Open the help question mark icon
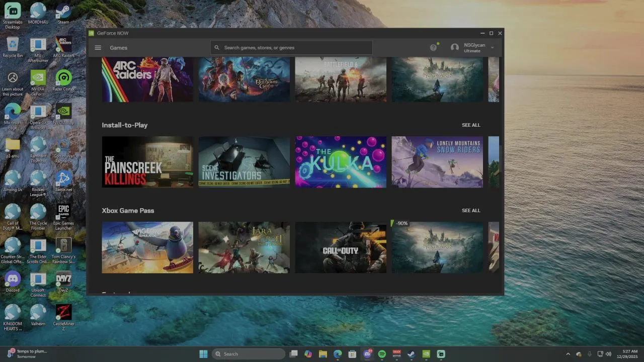Screen dimensions: 644x362 [433, 47]
